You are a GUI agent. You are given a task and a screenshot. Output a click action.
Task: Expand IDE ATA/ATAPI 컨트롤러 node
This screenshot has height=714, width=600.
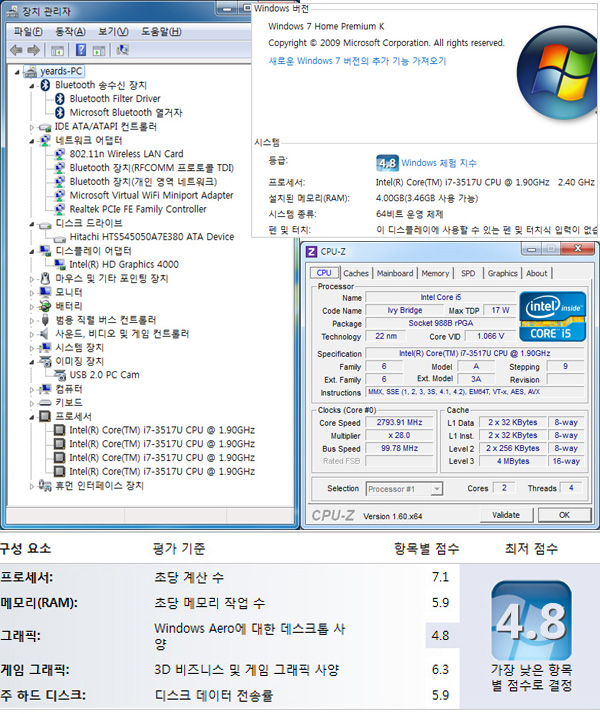point(31,127)
